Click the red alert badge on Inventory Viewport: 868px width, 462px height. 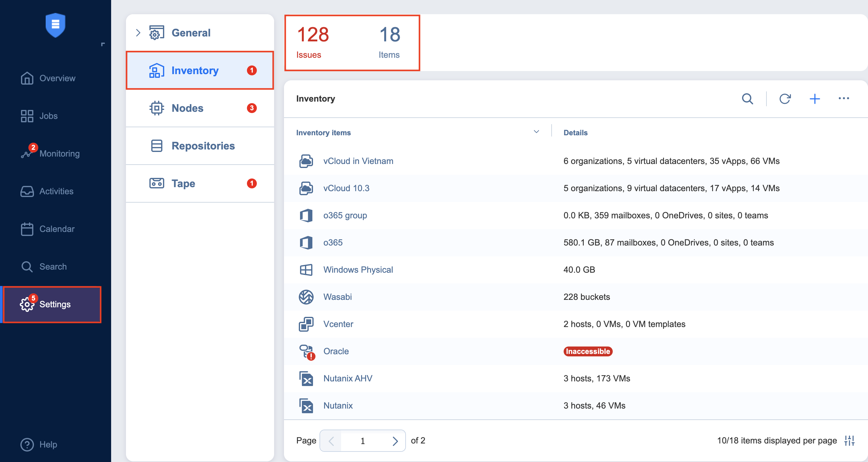point(252,70)
